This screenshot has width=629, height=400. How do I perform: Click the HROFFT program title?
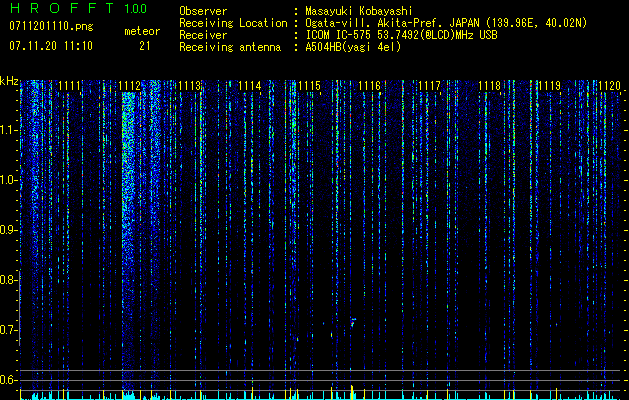pos(63,8)
